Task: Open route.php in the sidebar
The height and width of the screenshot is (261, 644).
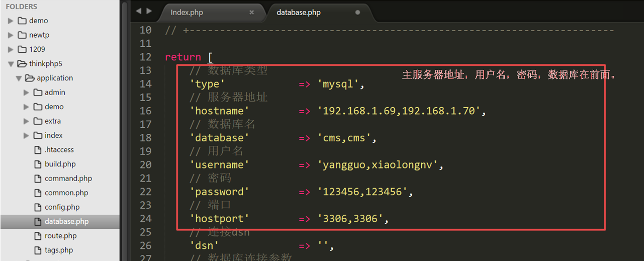Action: (x=60, y=236)
